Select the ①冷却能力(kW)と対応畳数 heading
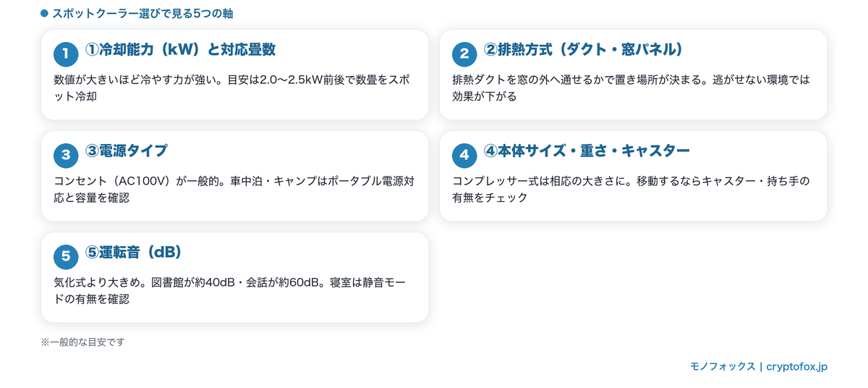 click(180, 50)
